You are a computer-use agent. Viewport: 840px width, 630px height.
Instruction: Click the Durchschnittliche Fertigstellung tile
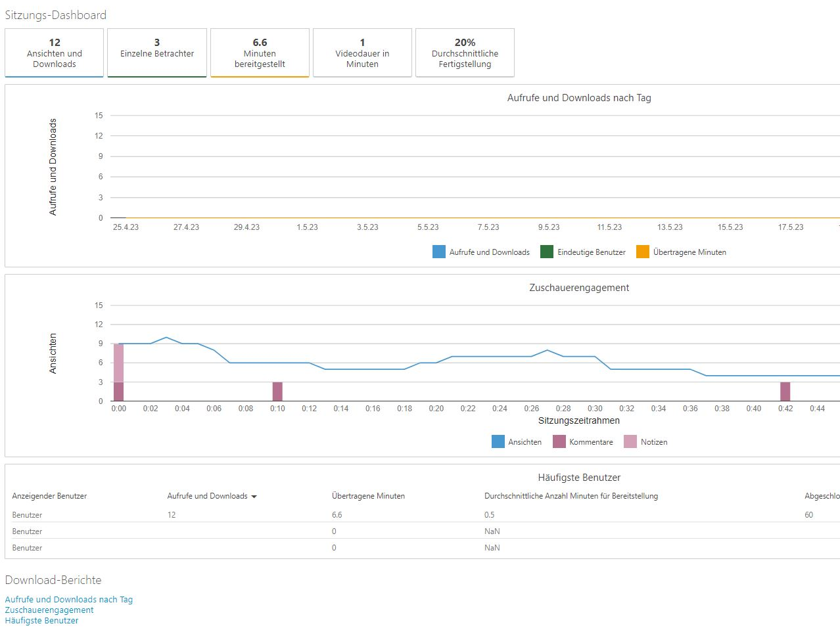(x=465, y=53)
